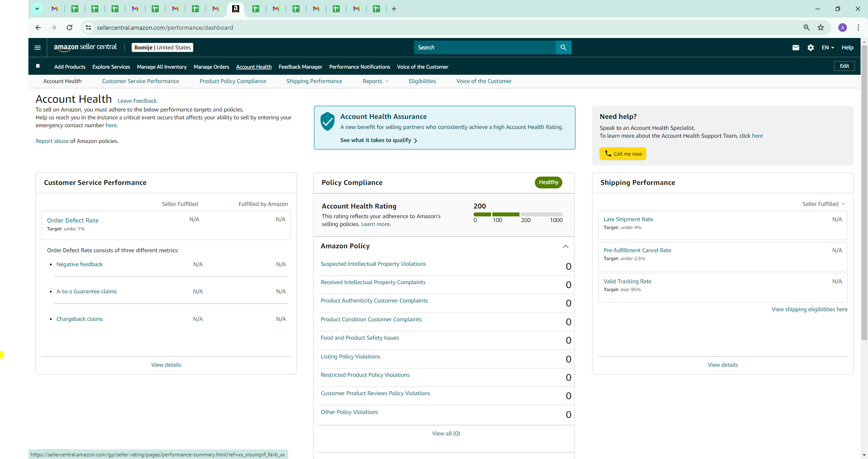
Task: Click View all (0) policy link
Action: pyautogui.click(x=446, y=434)
